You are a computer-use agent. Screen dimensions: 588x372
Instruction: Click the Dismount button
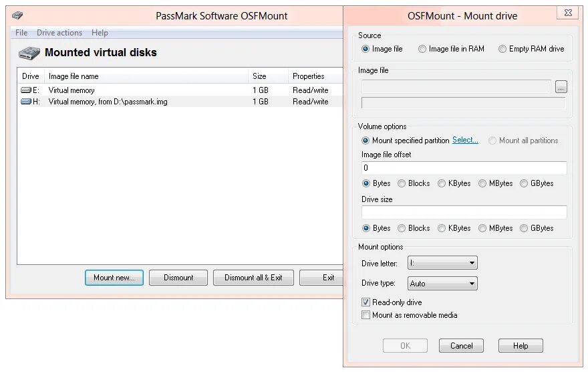pyautogui.click(x=178, y=278)
